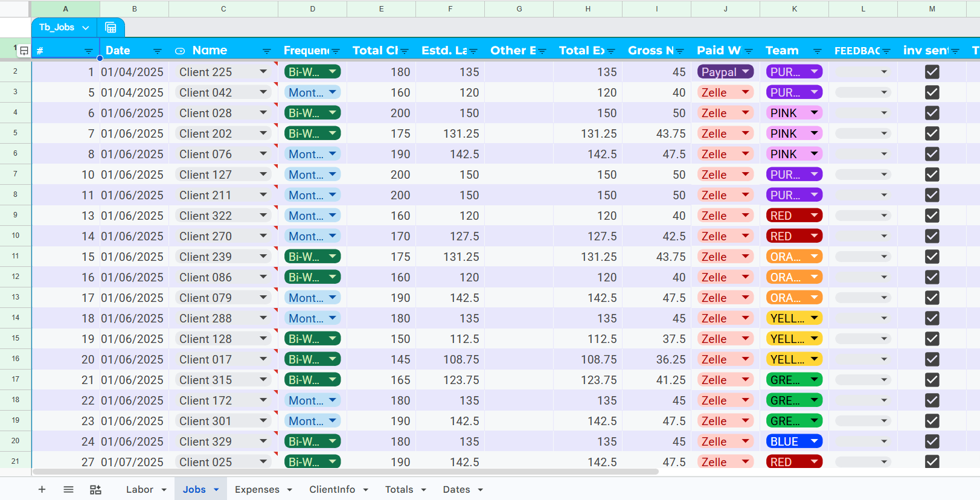Open Expenses tab options arrow

(x=290, y=490)
